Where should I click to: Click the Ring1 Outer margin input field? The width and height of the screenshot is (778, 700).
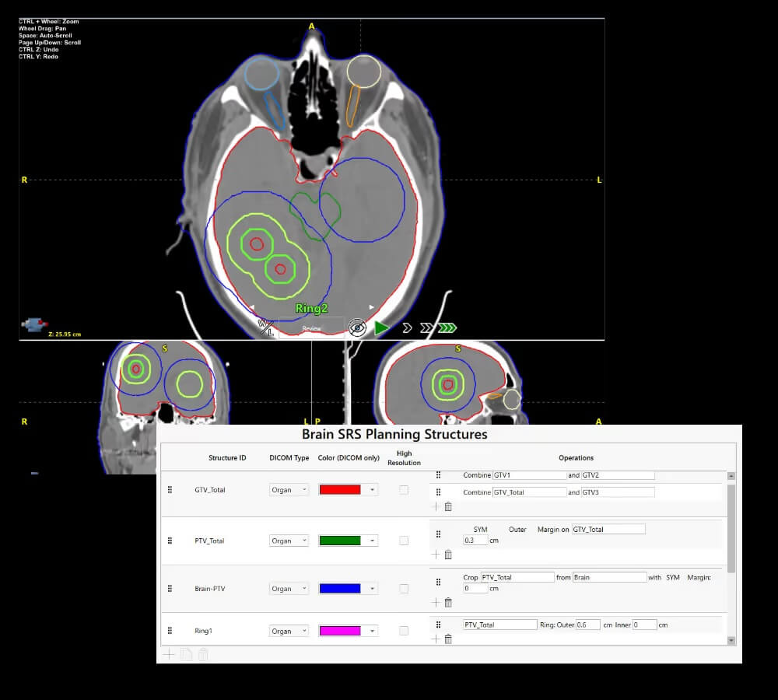click(x=588, y=625)
